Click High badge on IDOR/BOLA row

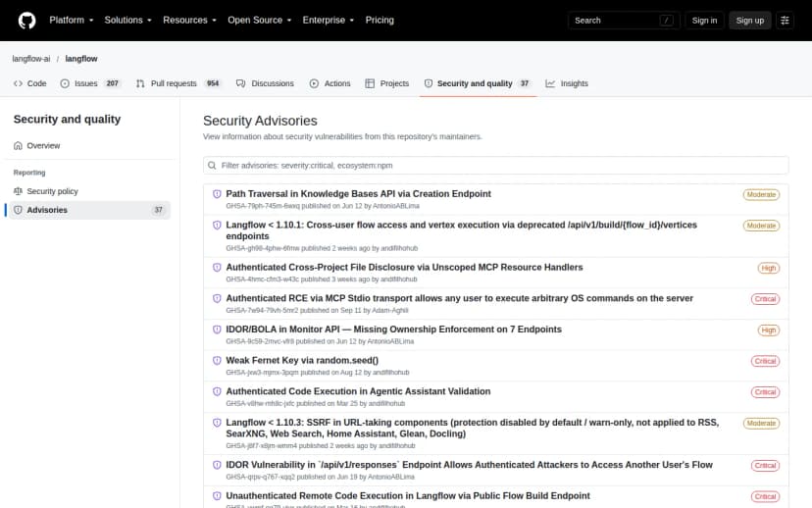tap(769, 330)
